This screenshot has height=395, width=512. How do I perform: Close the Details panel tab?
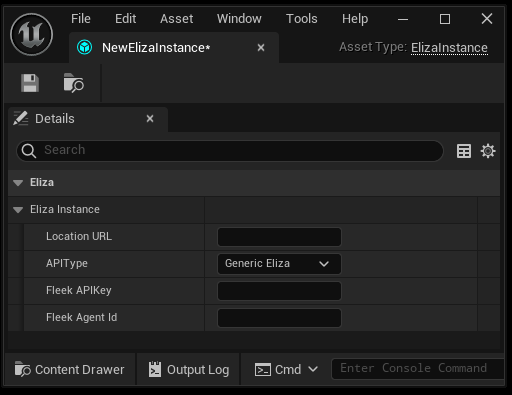point(150,118)
